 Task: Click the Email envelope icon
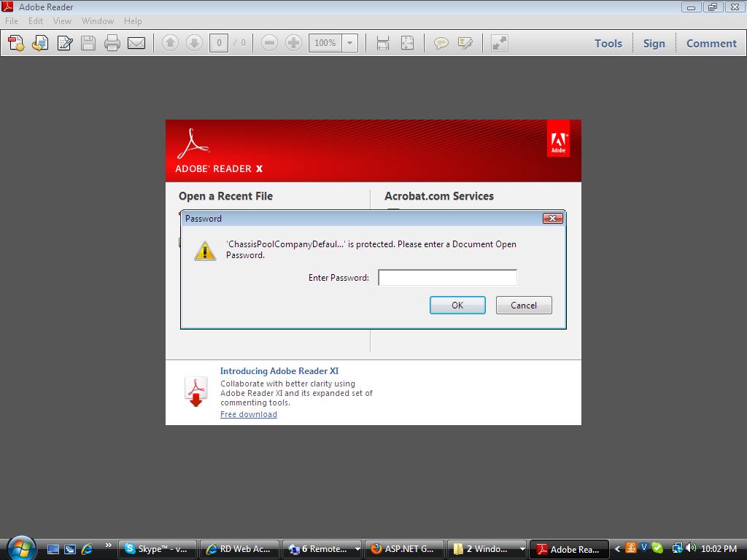coord(136,43)
